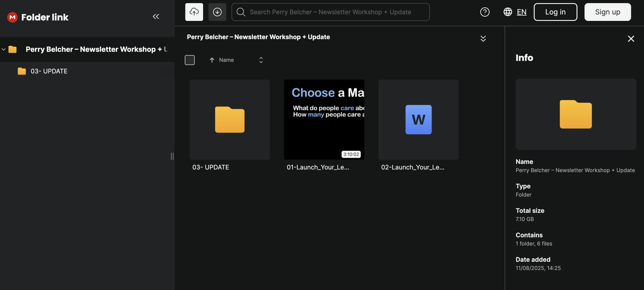Click the search field for Perry Belcher
644x290 pixels.
tap(335, 12)
